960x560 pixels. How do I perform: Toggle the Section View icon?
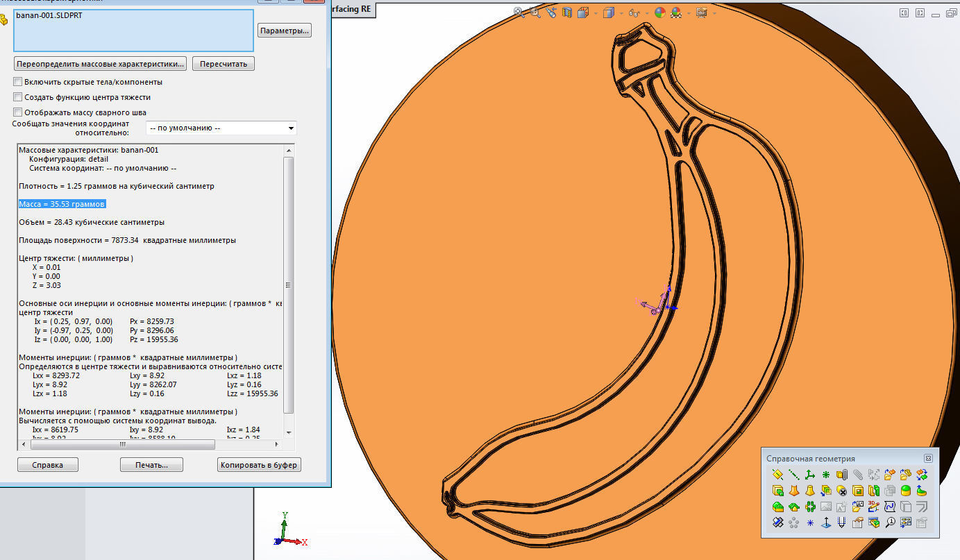click(x=567, y=12)
